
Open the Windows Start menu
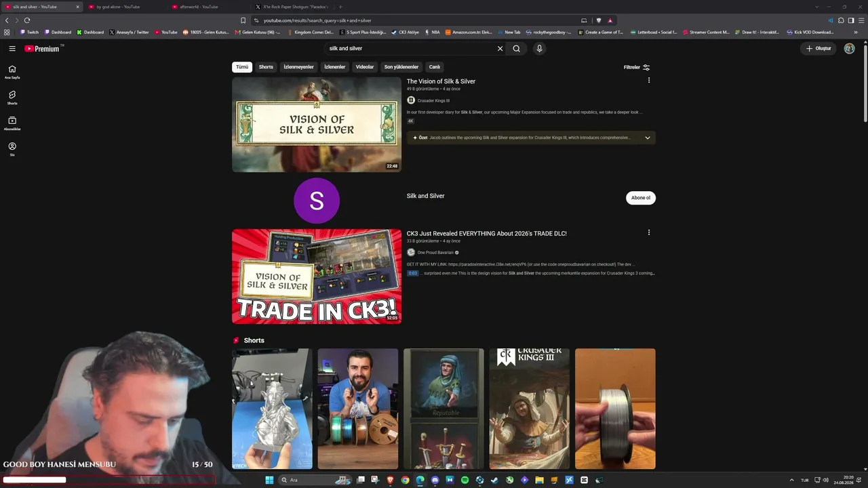coord(269,480)
